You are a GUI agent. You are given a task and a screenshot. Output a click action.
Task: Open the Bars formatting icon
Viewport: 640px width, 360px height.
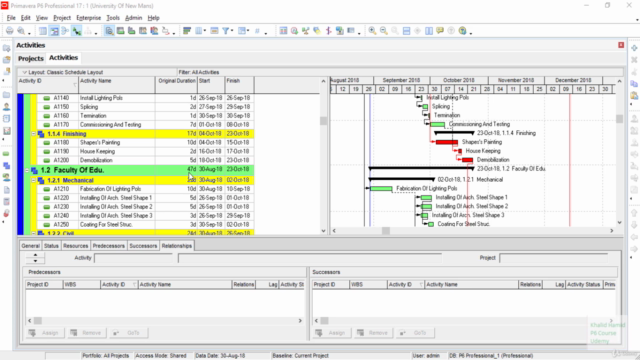(187, 31)
